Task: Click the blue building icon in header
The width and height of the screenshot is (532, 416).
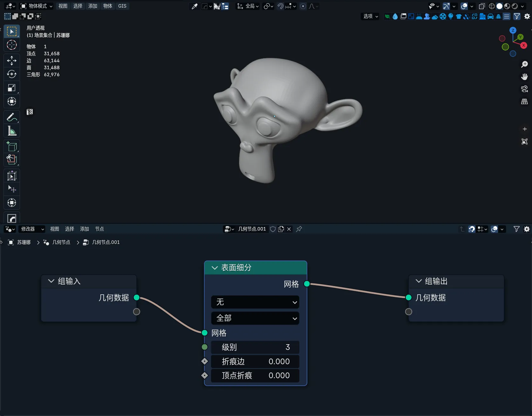Action: (482, 16)
